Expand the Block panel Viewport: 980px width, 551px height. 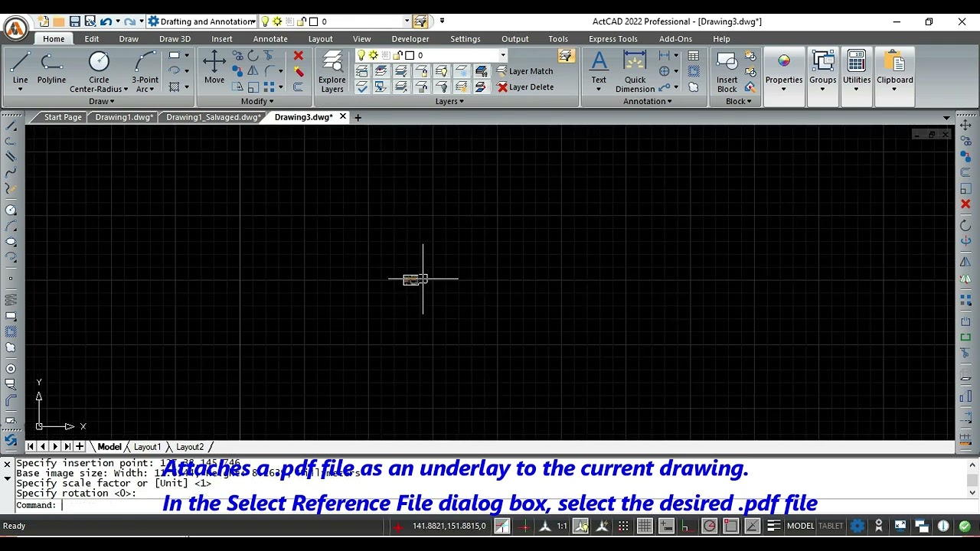[x=739, y=101]
